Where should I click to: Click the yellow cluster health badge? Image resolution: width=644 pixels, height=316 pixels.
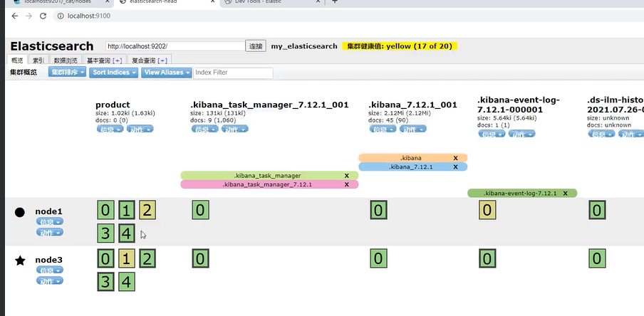tap(400, 46)
